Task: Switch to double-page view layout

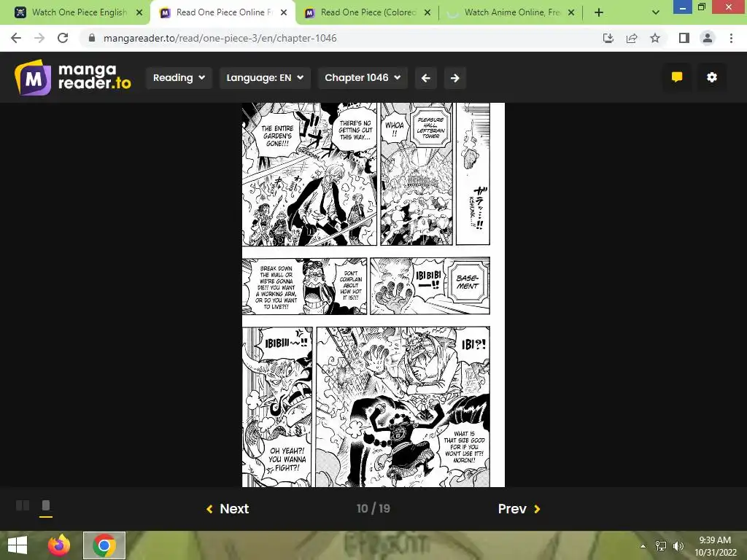Action: coord(23,505)
